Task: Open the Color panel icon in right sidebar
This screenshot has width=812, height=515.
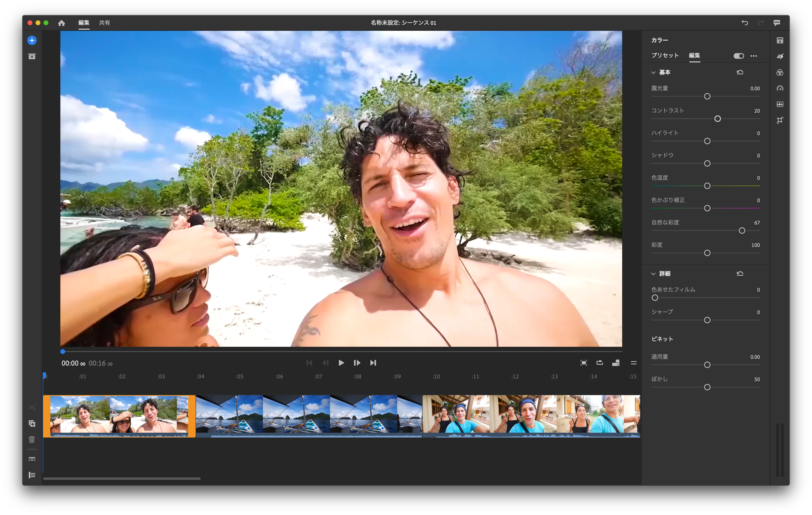Action: pyautogui.click(x=780, y=73)
